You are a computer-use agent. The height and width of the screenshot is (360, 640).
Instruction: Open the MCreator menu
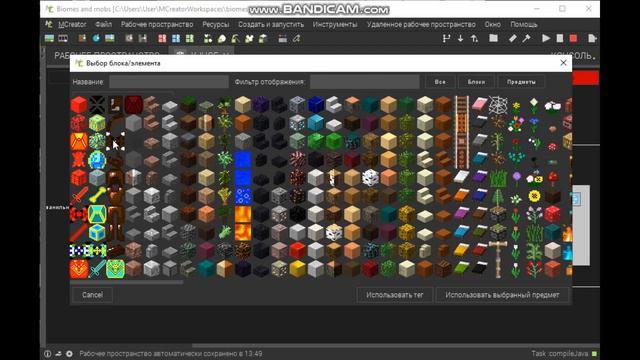pos(72,24)
